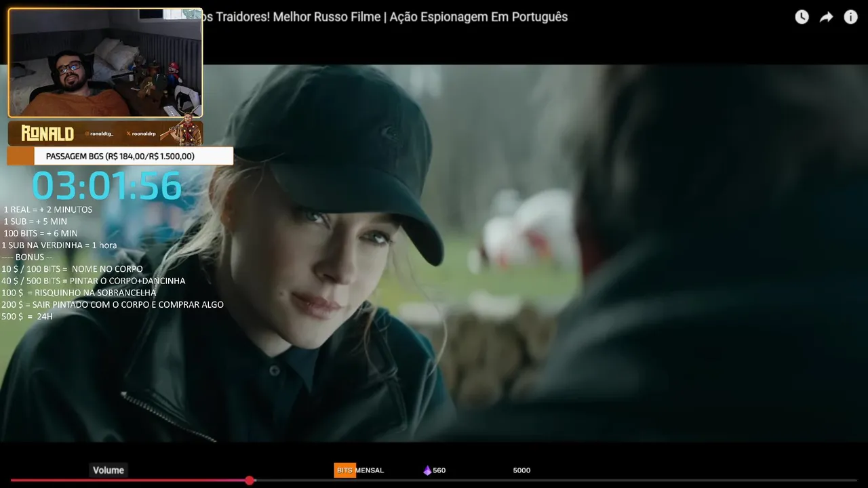Click the '1 REAL = + 2 MINUTOS' line
This screenshot has width=868, height=488.
click(x=47, y=209)
